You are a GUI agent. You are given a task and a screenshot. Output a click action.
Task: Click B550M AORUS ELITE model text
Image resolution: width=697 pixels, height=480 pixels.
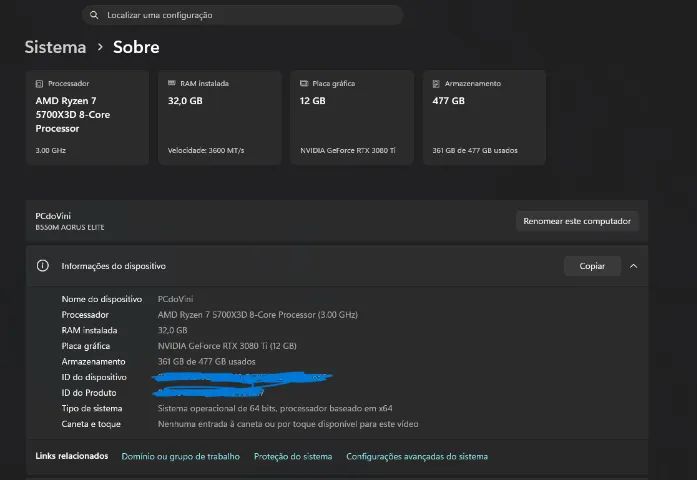pos(70,227)
